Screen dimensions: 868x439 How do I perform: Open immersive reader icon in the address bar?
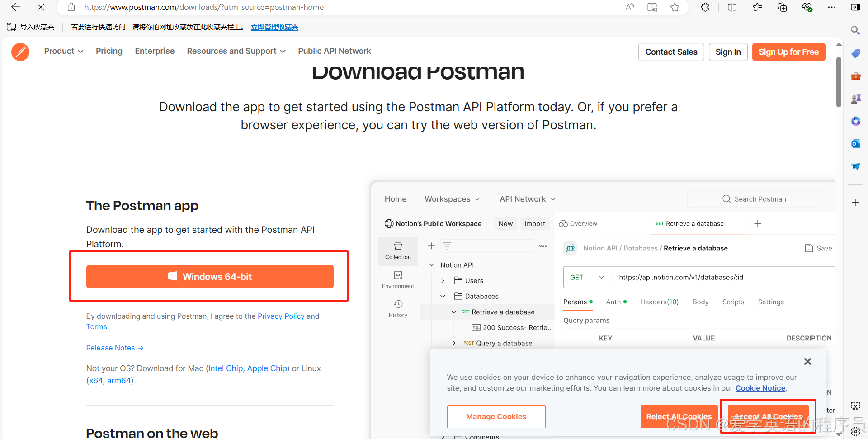(652, 7)
